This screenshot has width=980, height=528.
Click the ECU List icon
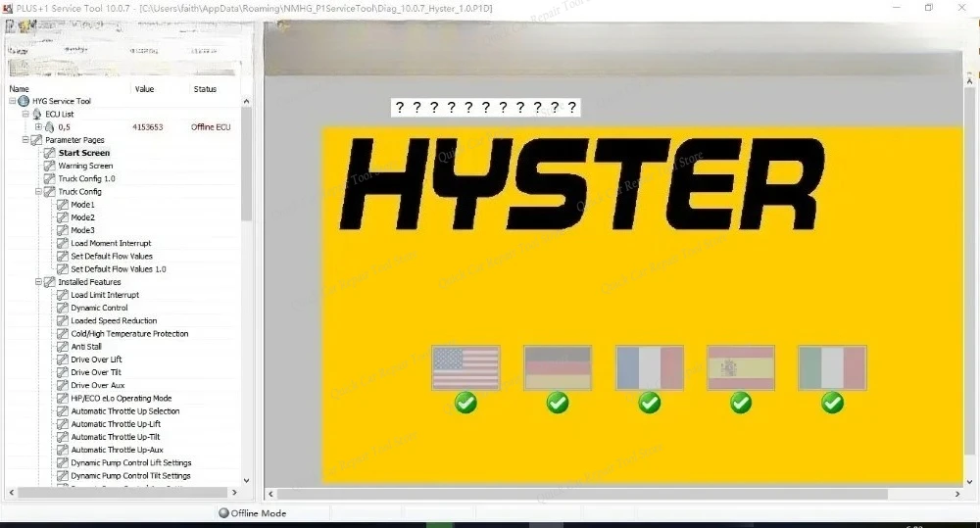(x=37, y=115)
